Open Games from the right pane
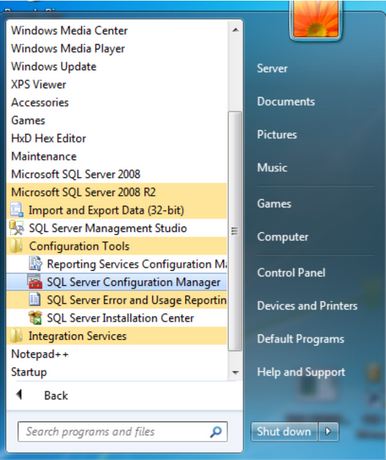The width and height of the screenshot is (386, 460). [274, 204]
